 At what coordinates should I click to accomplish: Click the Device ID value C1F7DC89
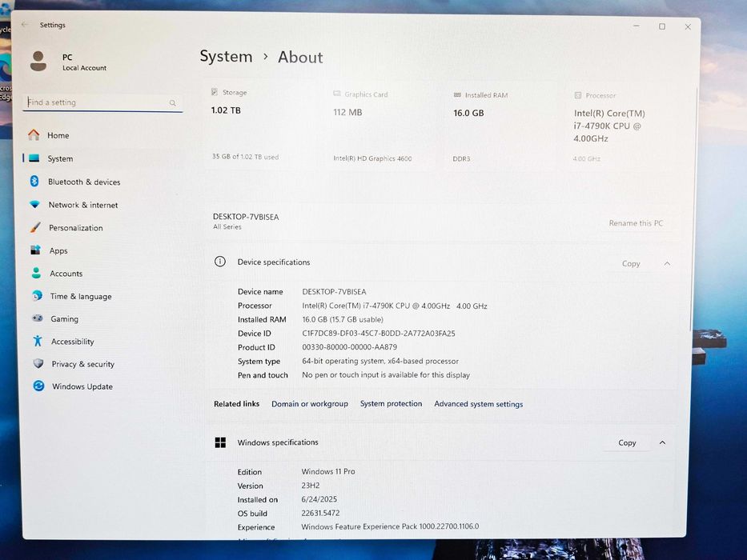pos(378,334)
